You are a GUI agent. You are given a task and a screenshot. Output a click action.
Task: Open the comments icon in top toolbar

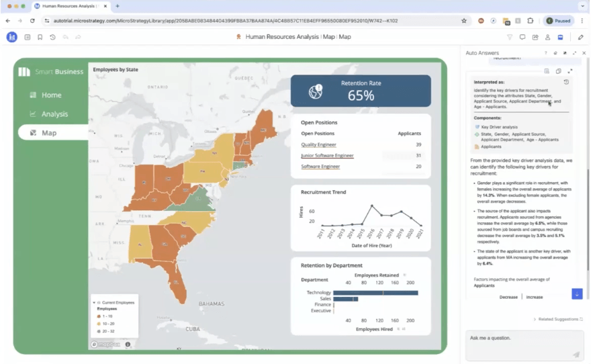(x=522, y=37)
